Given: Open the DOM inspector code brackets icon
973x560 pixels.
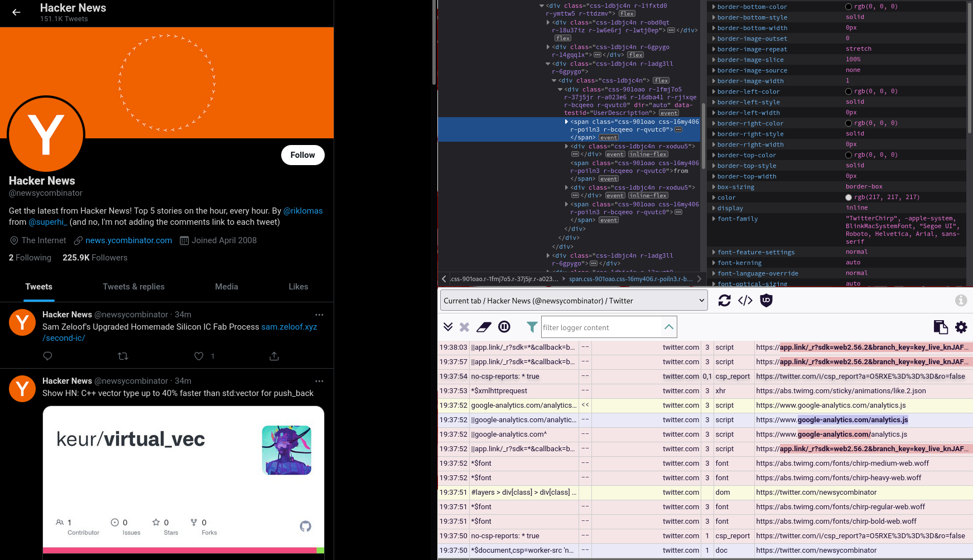Looking at the screenshot, I should [x=745, y=301].
